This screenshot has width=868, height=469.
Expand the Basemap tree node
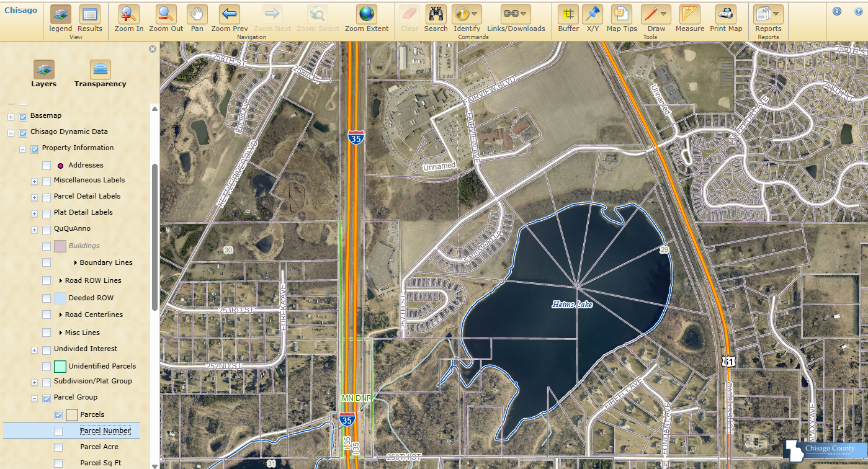11,117
